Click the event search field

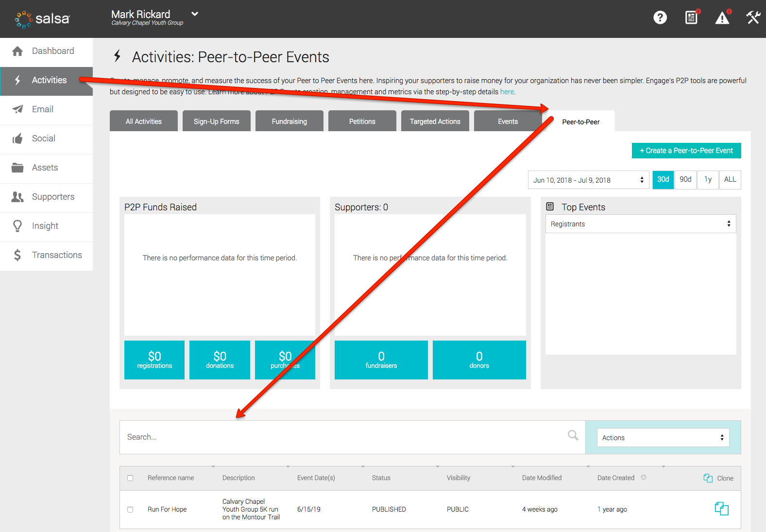352,437
